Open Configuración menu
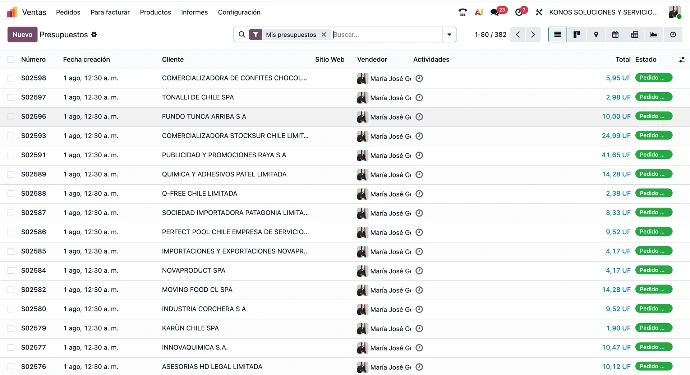 click(x=239, y=12)
